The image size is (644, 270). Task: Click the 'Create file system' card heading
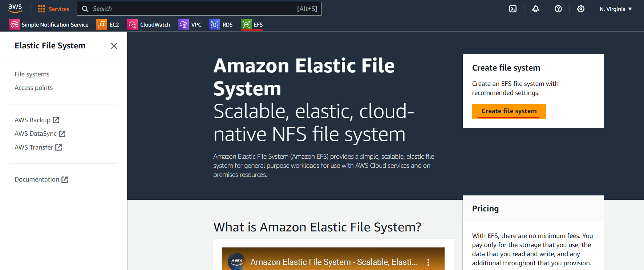pos(506,68)
